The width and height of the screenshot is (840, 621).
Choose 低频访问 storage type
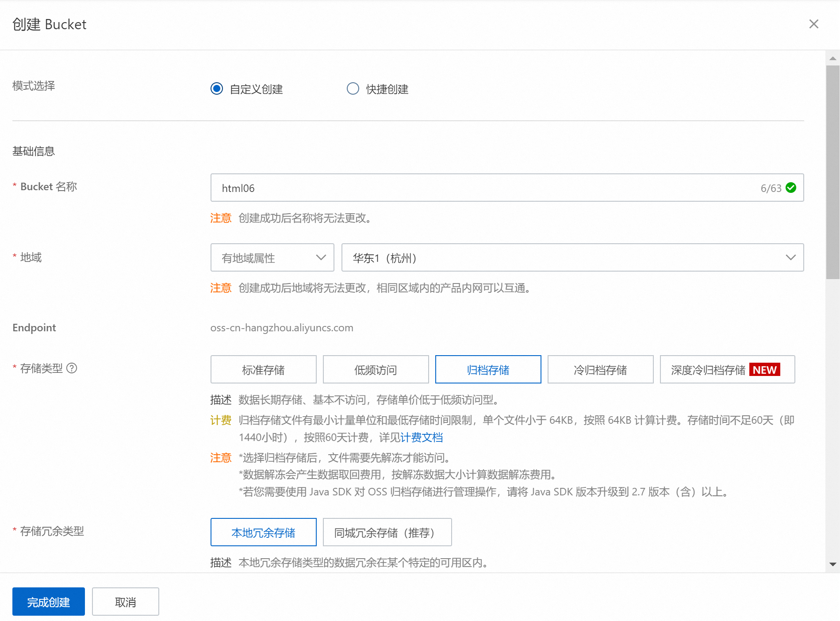(x=376, y=369)
